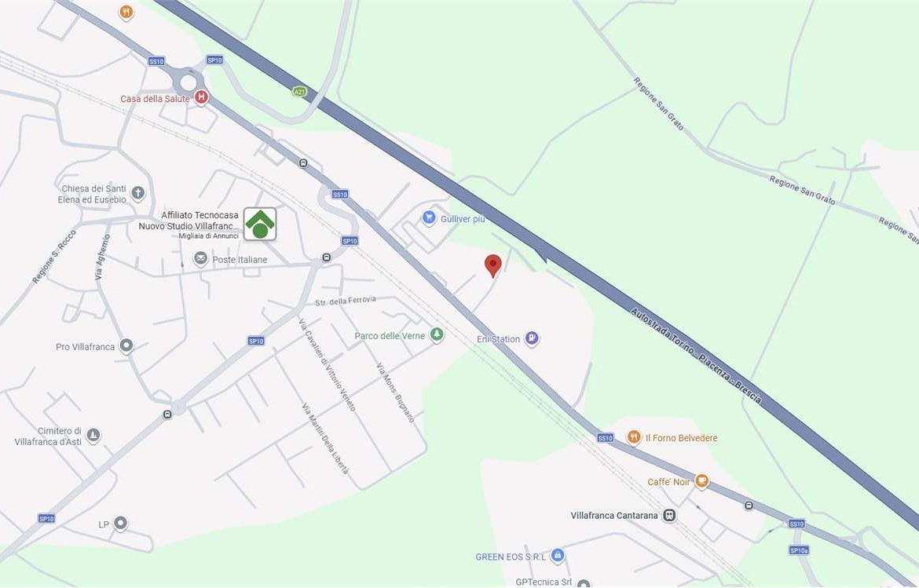This screenshot has height=588, width=919.
Task: Select the Il Forno Belvedere restaurant icon
Action: (x=634, y=437)
